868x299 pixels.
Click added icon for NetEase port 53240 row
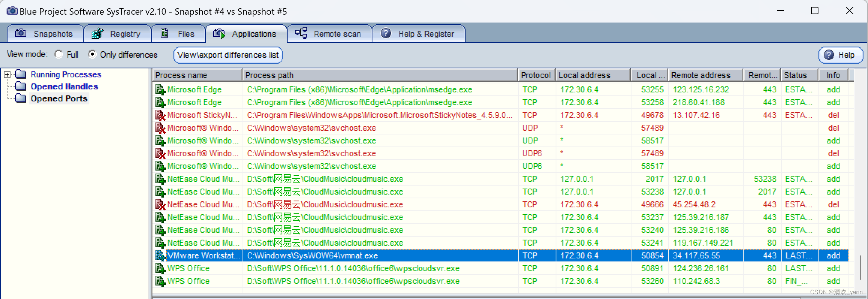click(161, 230)
